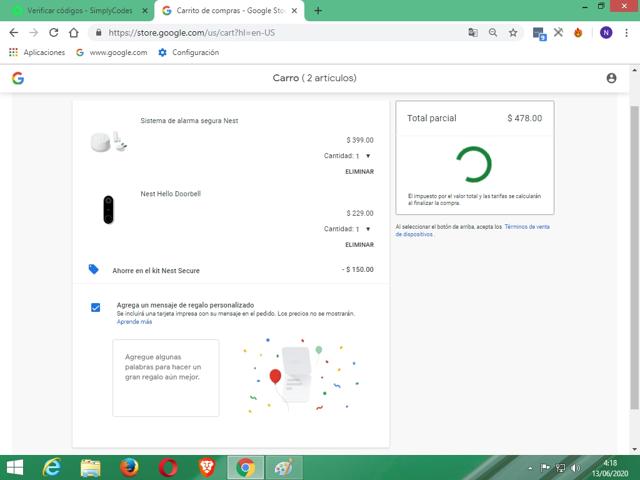Open Términos de venta de dispositivos link

point(527,227)
